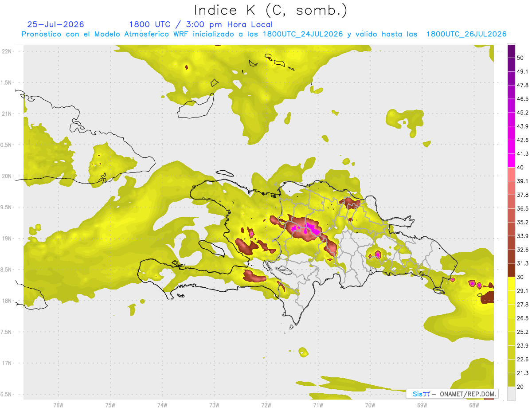This screenshot has width=532, height=411.
Task: Click legend value 21.3
Action: point(523,373)
